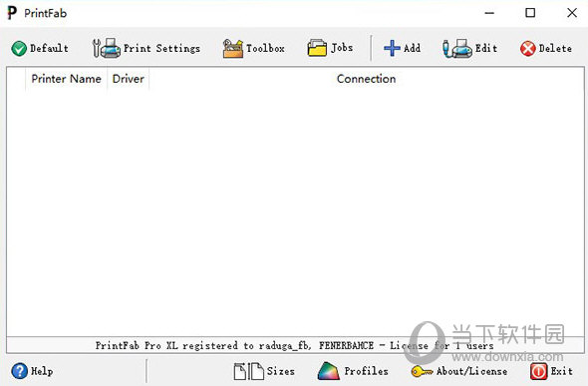Click the Edit label
The height and width of the screenshot is (386, 588).
486,48
